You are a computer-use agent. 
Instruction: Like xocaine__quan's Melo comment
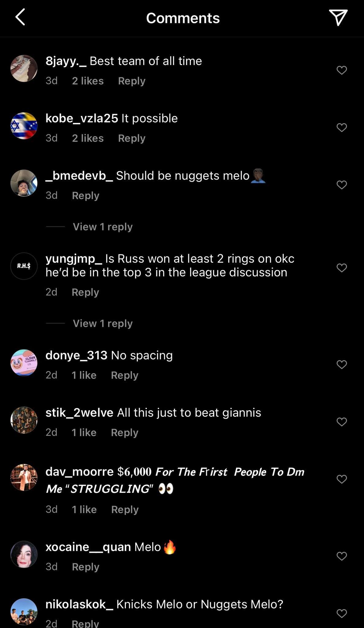coord(342,556)
